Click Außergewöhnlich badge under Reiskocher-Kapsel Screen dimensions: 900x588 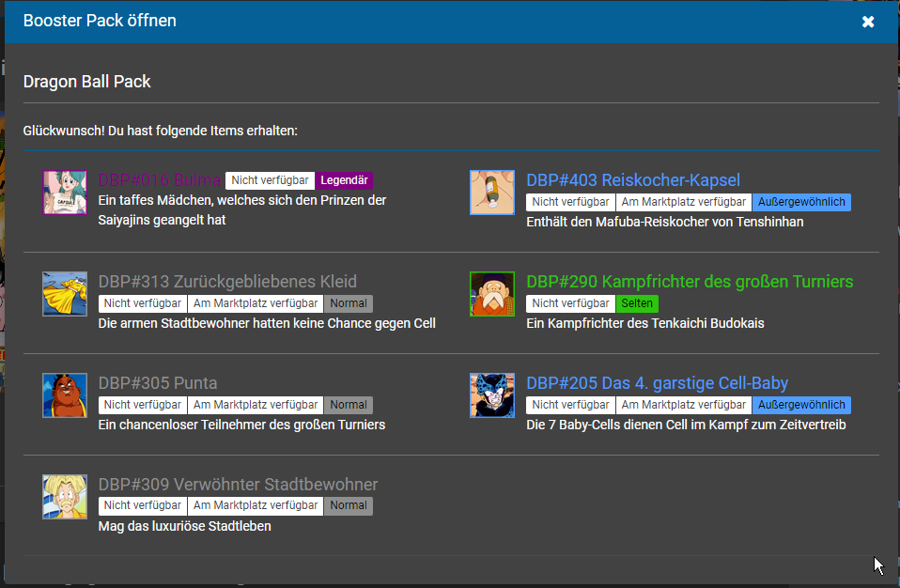coord(801,202)
